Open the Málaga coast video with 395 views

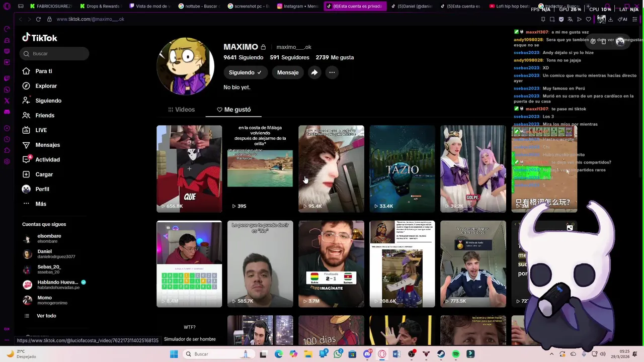260,168
